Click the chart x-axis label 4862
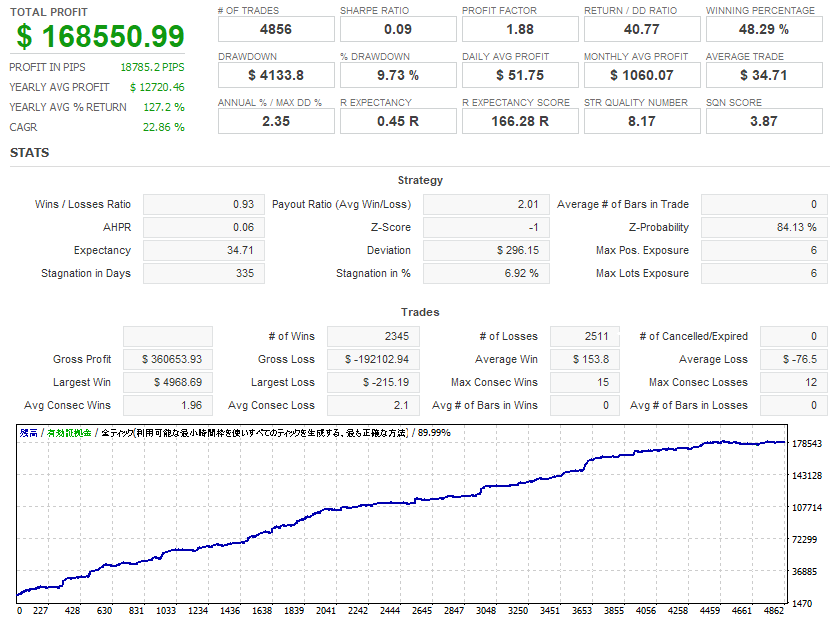Screen dimensions: 831x631 click(x=774, y=611)
